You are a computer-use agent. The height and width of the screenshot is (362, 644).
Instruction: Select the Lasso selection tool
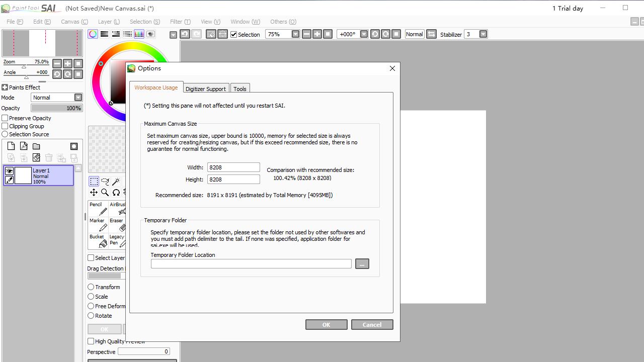point(105,182)
